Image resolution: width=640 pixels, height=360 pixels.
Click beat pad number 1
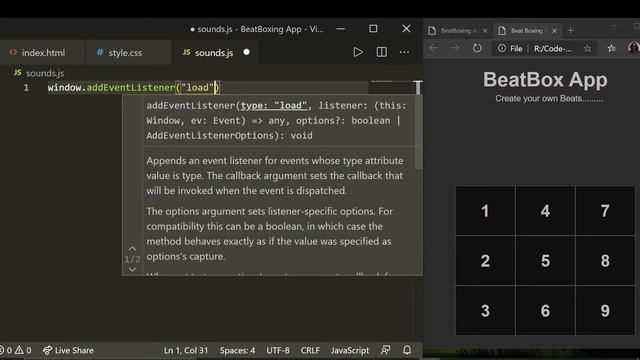[x=485, y=211]
